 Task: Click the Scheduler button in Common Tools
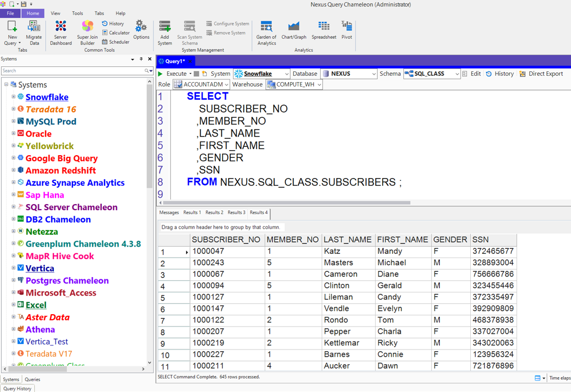(x=115, y=42)
